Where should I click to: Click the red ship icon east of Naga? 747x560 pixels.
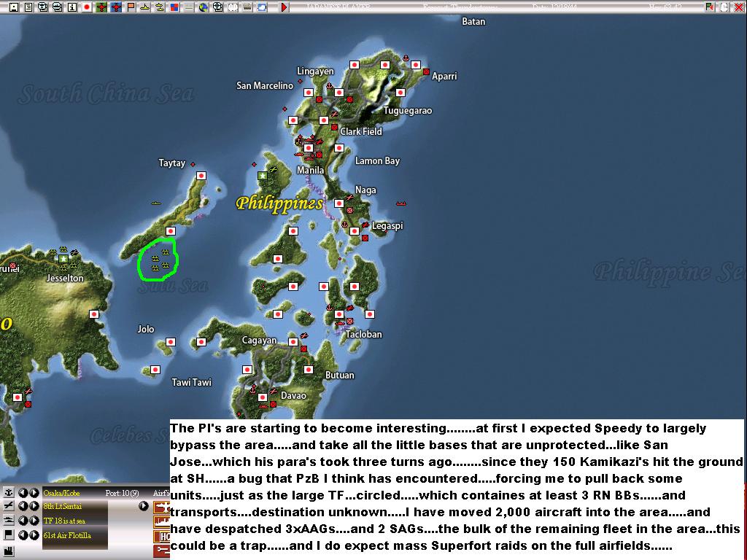point(401,203)
